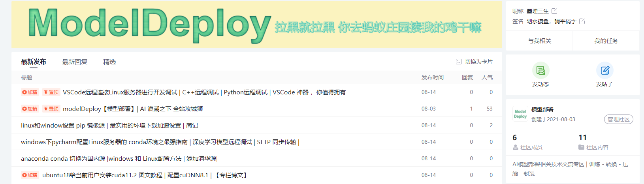Click the 切换为卡片 text toggle
644x184 pixels.
point(479,62)
